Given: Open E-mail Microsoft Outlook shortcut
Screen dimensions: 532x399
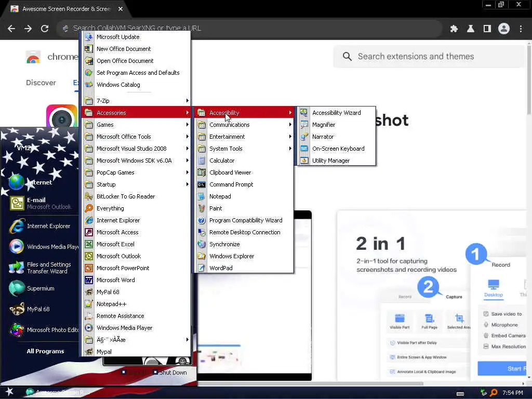Looking at the screenshot, I should tap(41, 203).
